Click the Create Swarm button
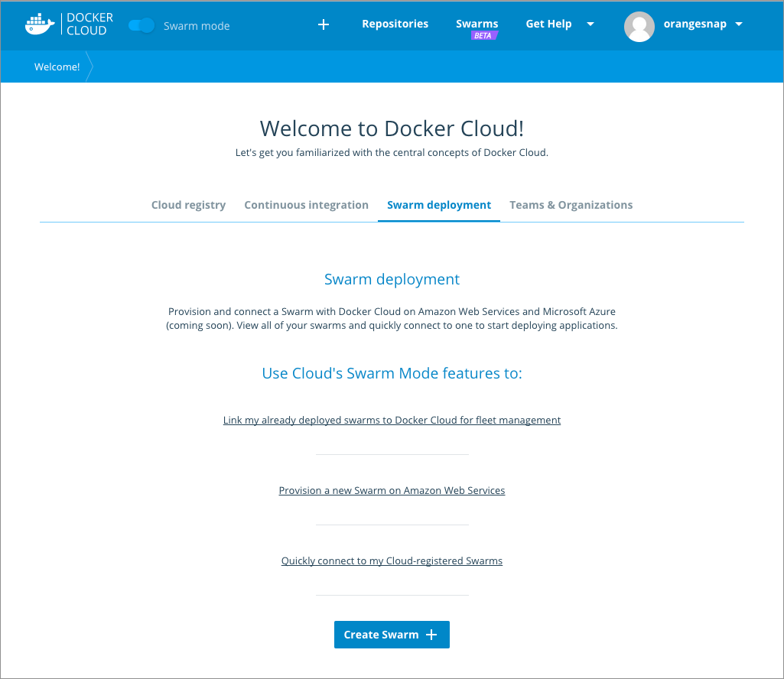This screenshot has height=679, width=784. point(392,635)
